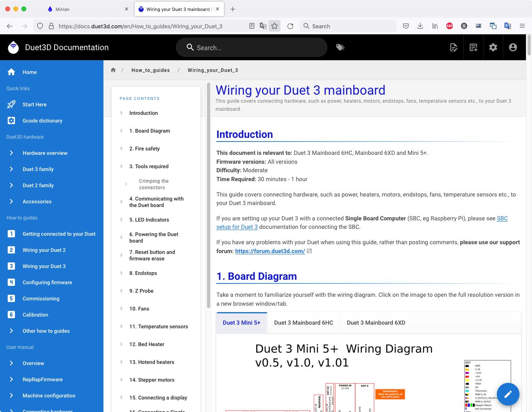Open the tags browse icon
Image resolution: width=532 pixels, height=412 pixels.
tap(340, 47)
